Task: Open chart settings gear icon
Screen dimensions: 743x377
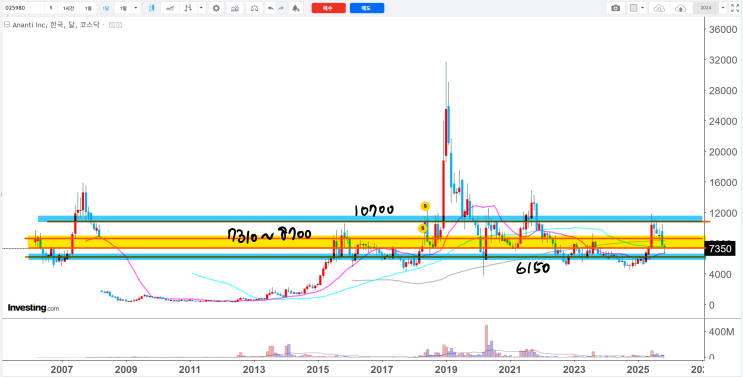Action: 216,8
